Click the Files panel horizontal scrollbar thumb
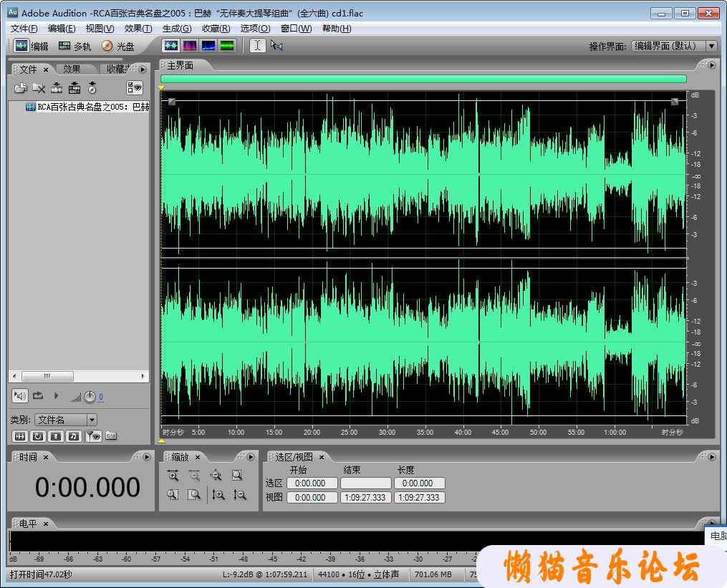Image resolution: width=727 pixels, height=588 pixels. [x=47, y=376]
